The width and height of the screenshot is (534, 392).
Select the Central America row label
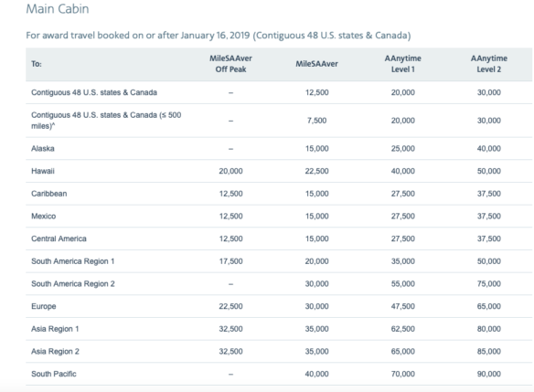click(x=59, y=238)
